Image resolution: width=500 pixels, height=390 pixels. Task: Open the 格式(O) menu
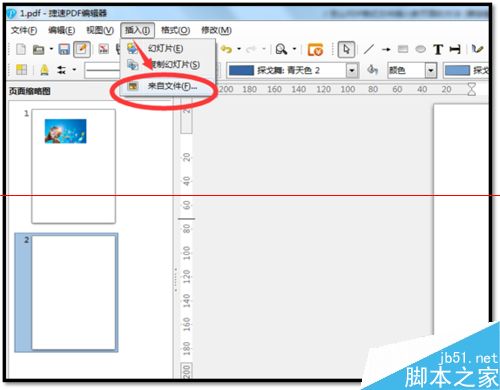click(175, 30)
